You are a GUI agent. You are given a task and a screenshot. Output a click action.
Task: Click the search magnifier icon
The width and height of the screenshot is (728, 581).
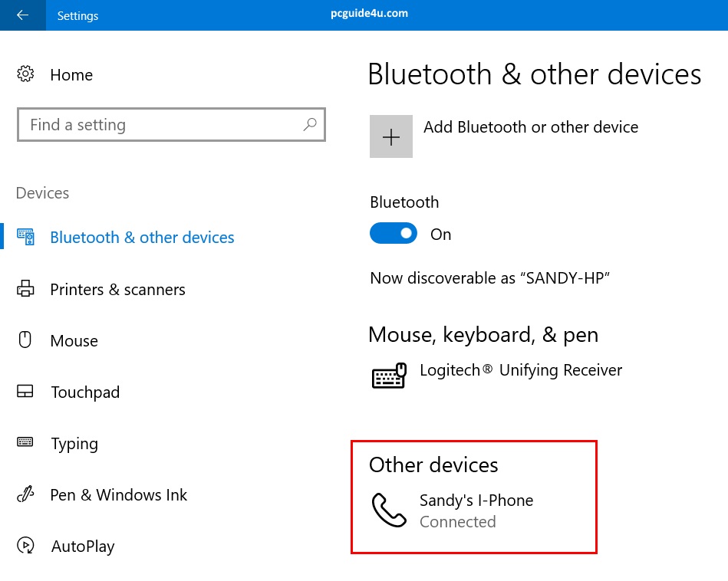310,124
